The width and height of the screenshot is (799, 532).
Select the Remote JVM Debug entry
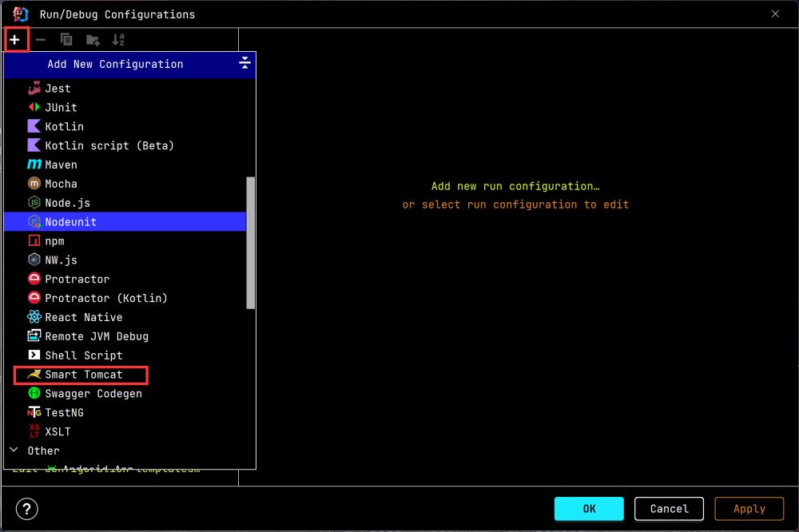point(96,336)
